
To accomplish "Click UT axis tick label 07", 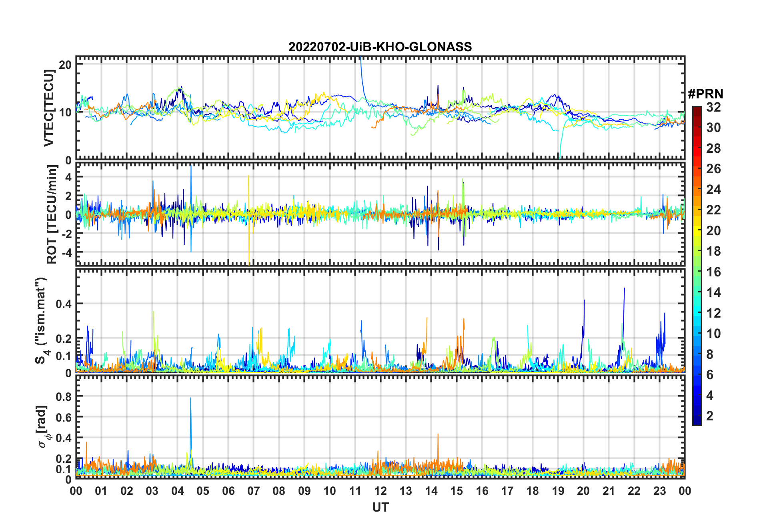I will (254, 491).
